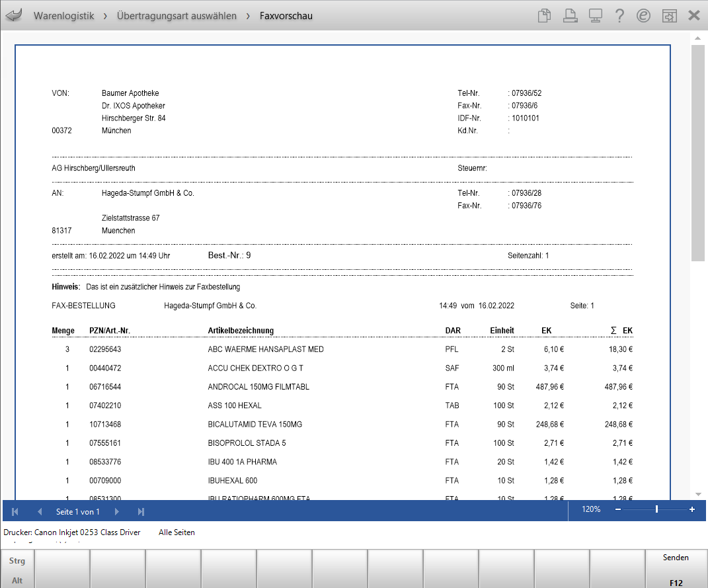This screenshot has width=708, height=588.
Task: Click the 'PZN/Art.-Nr.' column header
Action: tap(110, 331)
